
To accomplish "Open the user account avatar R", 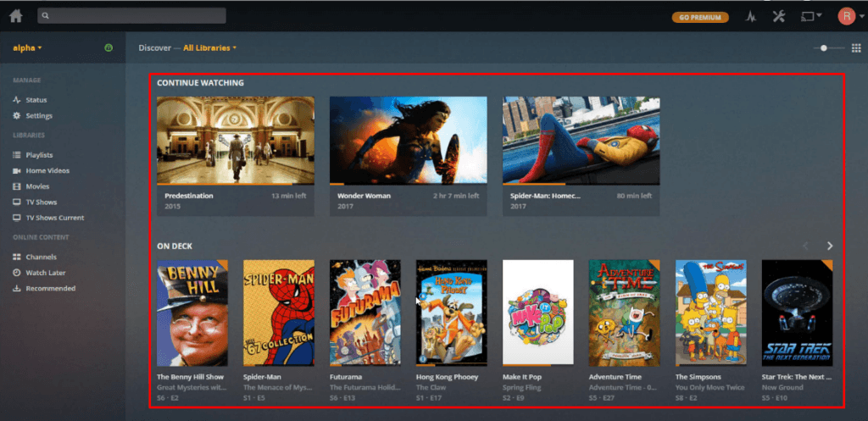I will (846, 16).
